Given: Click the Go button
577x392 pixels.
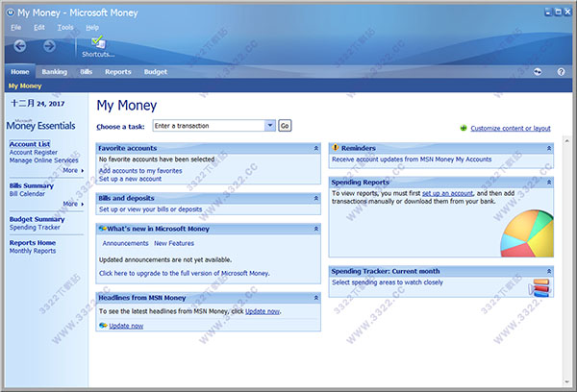Looking at the screenshot, I should point(285,126).
